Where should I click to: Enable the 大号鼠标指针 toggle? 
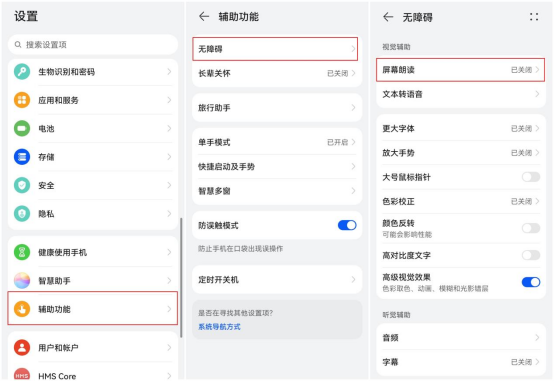tap(531, 177)
